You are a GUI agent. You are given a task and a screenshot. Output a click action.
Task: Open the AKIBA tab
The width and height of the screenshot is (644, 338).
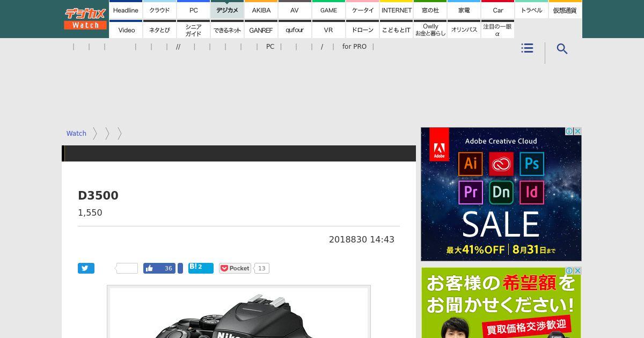point(261,10)
